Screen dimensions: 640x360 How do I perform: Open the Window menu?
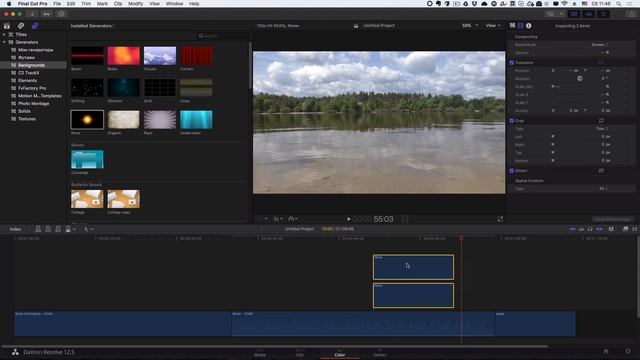pyautogui.click(x=174, y=4)
